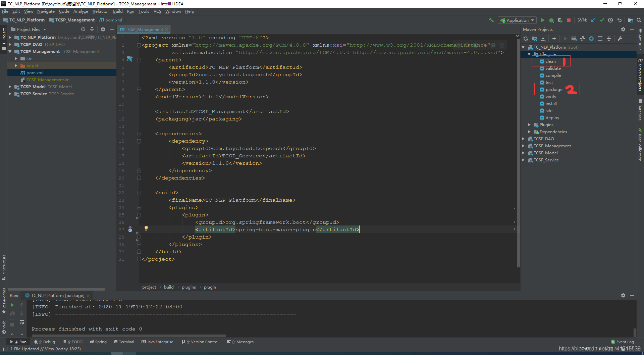Image resolution: width=644 pixels, height=355 pixels.
Task: Run Application with coverage
Action: click(560, 20)
